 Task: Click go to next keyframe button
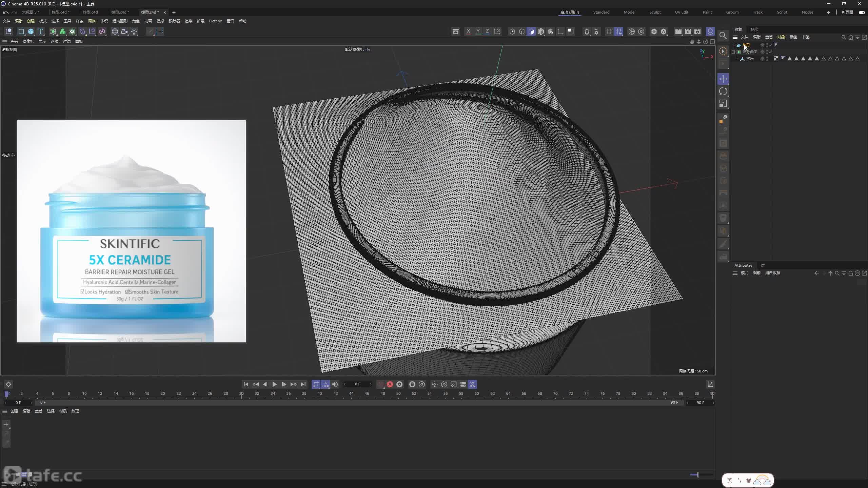(x=293, y=384)
